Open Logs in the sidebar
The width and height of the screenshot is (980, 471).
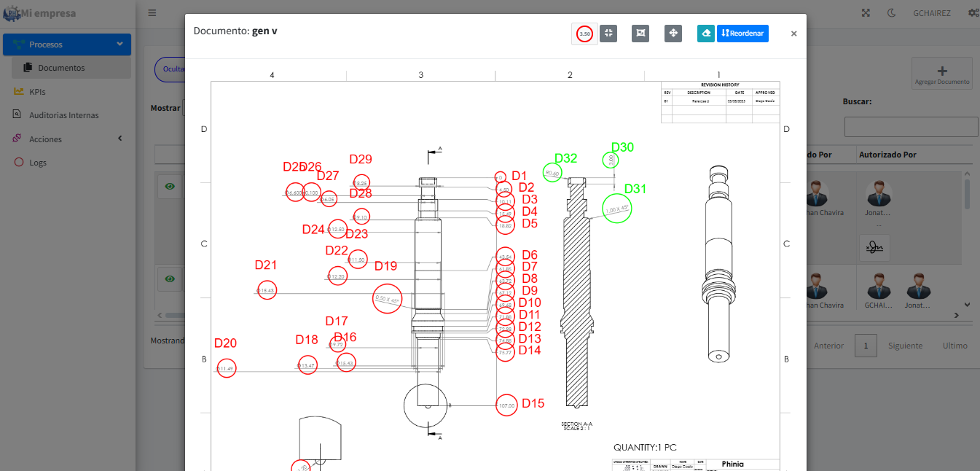(38, 163)
